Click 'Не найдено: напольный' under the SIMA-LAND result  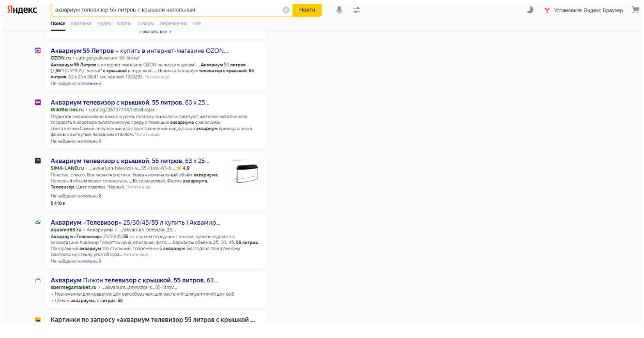coord(76,196)
